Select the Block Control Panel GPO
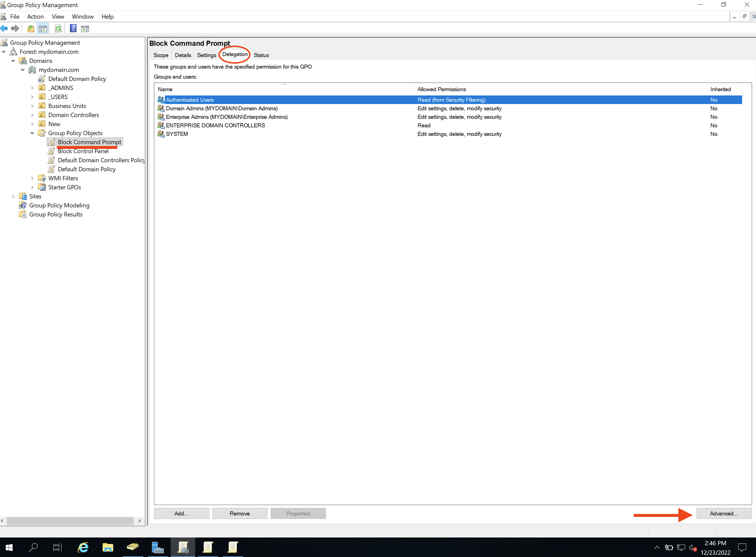Viewport: 756px width, 557px height. tap(83, 151)
